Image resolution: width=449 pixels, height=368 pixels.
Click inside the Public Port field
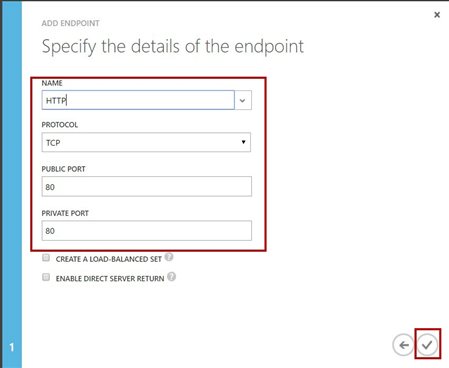click(x=147, y=186)
